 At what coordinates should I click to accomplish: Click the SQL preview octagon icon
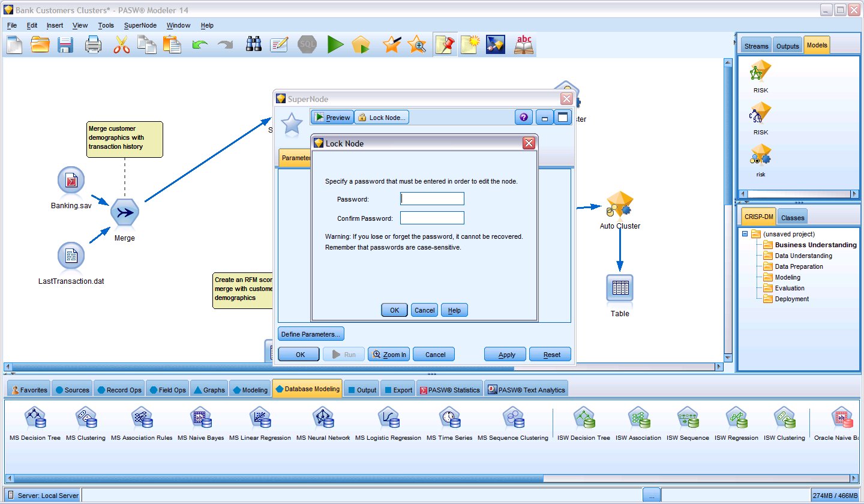pos(307,45)
